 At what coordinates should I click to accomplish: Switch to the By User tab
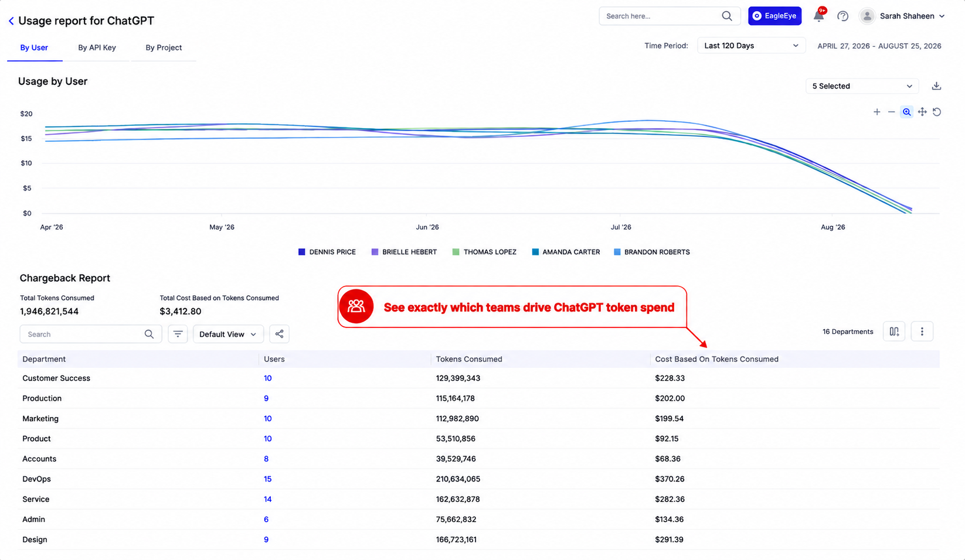pyautogui.click(x=34, y=47)
